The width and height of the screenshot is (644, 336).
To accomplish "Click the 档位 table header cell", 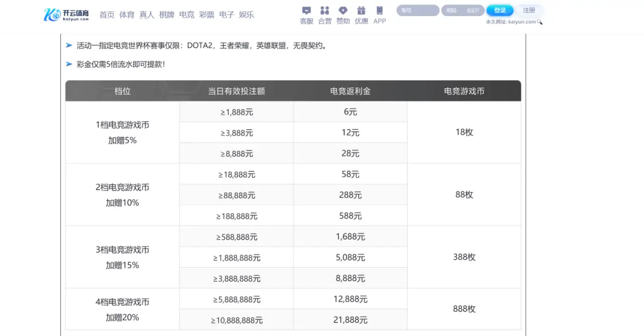I will 122,91.
